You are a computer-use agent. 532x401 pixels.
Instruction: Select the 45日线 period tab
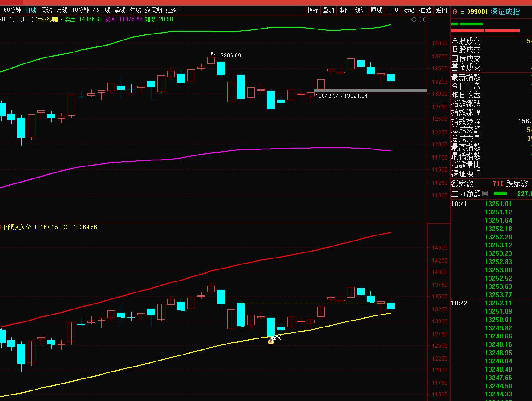point(102,10)
